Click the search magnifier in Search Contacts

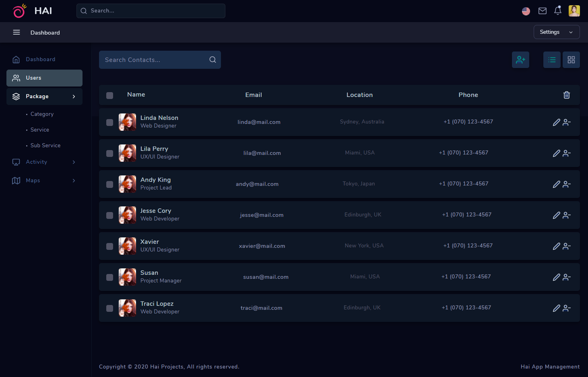[x=213, y=60]
